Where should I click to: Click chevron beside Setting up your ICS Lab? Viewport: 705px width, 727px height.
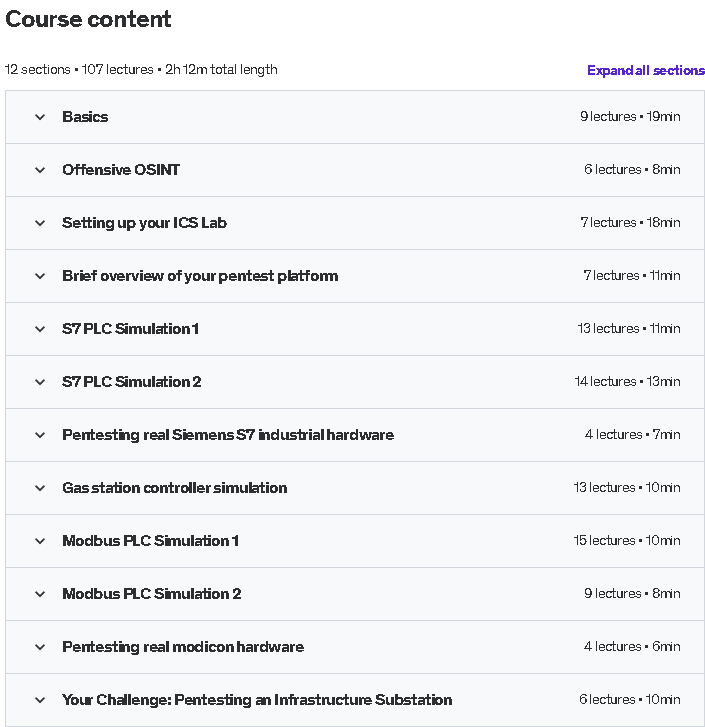coord(40,223)
